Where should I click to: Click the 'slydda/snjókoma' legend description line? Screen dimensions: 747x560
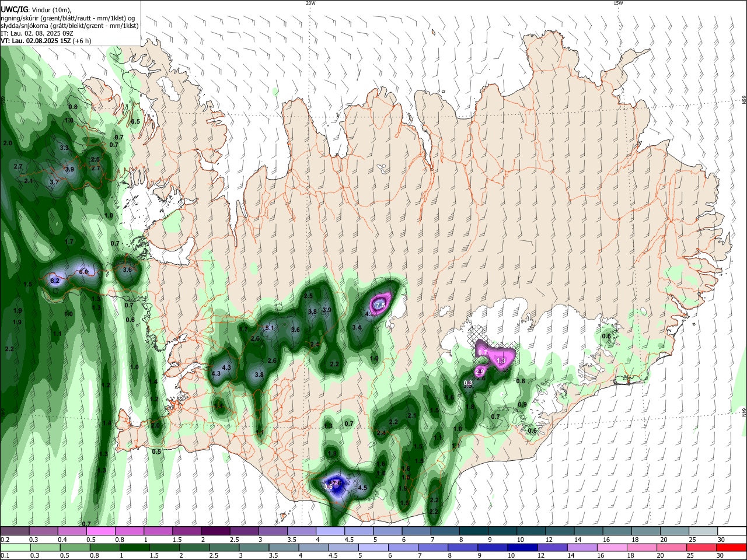coord(69,26)
